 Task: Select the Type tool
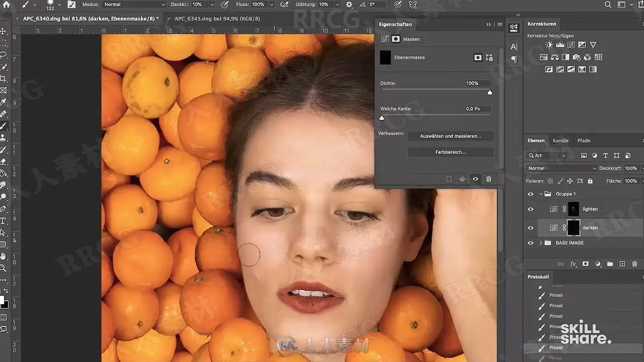(4, 221)
